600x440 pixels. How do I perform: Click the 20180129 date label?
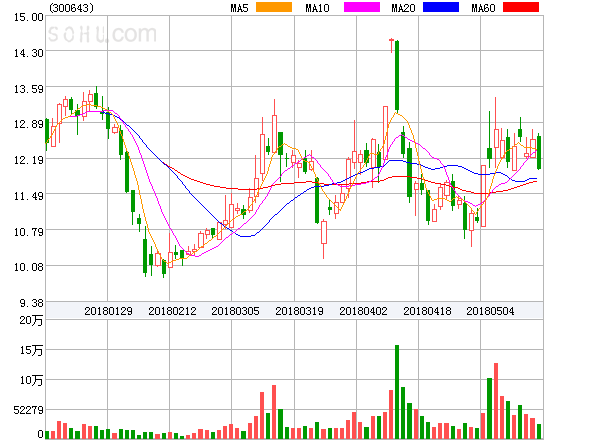tap(108, 311)
